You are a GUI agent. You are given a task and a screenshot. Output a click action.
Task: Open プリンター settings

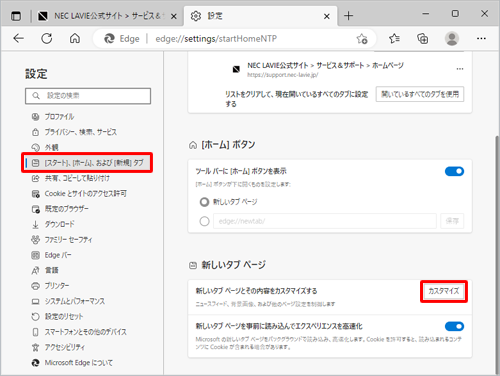pos(50,286)
